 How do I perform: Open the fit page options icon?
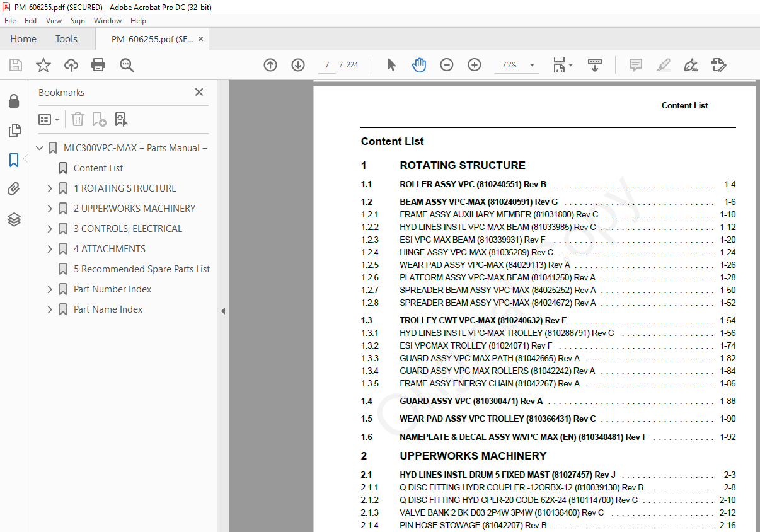pyautogui.click(x=562, y=65)
